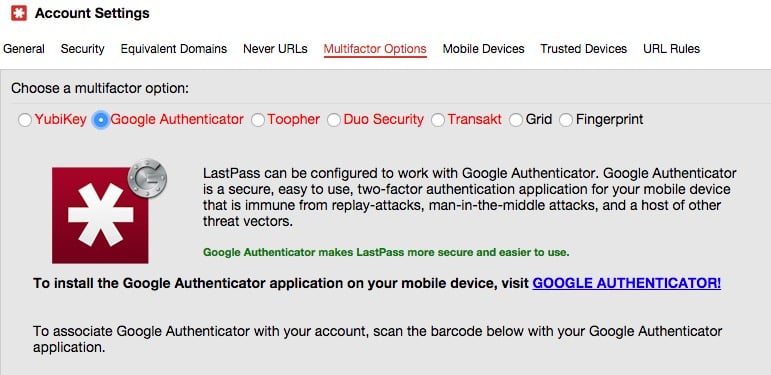Image resolution: width=771 pixels, height=375 pixels.
Task: Click the green Google Authenticator benefit text
Action: (x=386, y=253)
